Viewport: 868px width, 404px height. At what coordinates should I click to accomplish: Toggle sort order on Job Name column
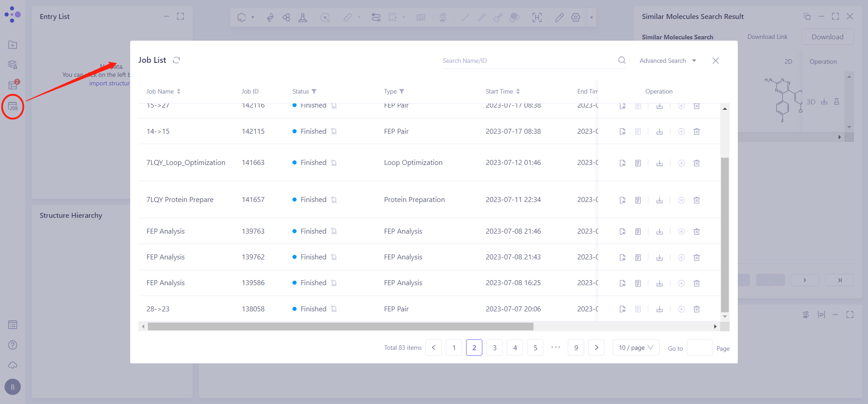(179, 91)
